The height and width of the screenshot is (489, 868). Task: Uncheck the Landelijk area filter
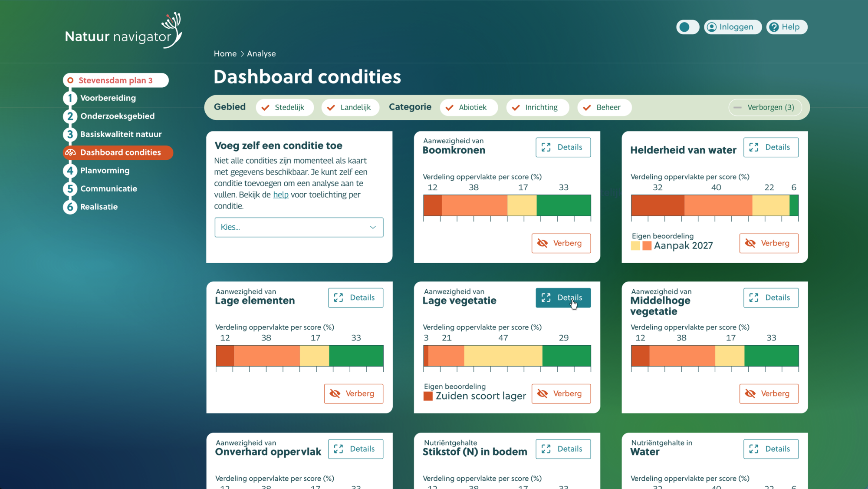coord(350,107)
